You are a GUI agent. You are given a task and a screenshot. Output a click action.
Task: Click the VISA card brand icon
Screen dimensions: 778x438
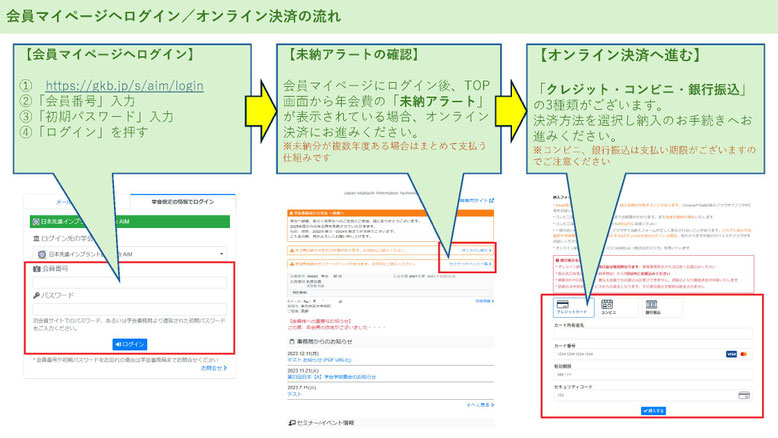coord(731,354)
